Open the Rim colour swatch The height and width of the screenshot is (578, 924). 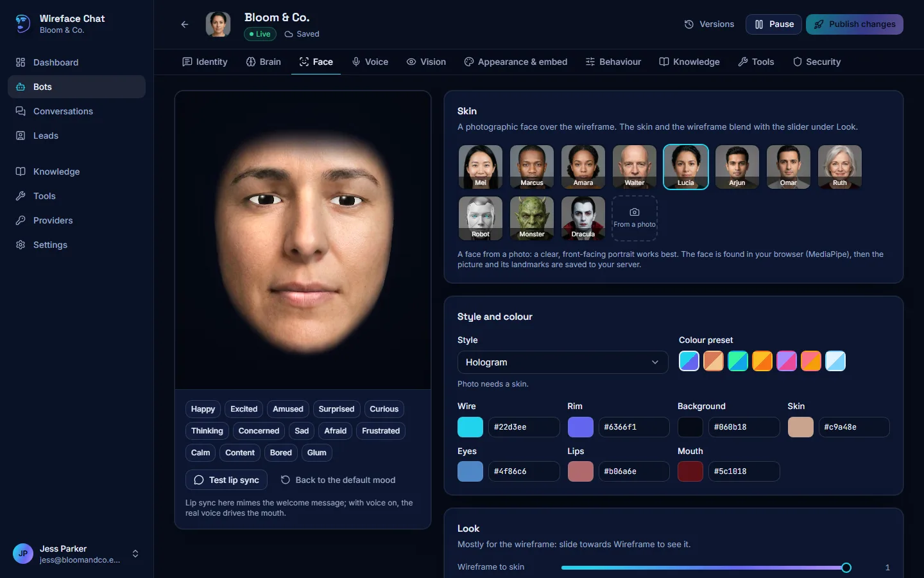coord(581,427)
